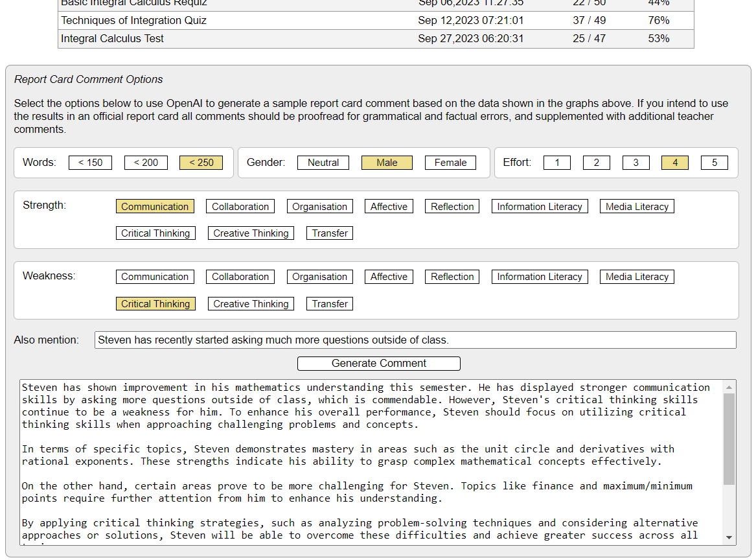Choose Female gender
This screenshot has height=560, width=756.
[x=450, y=163]
